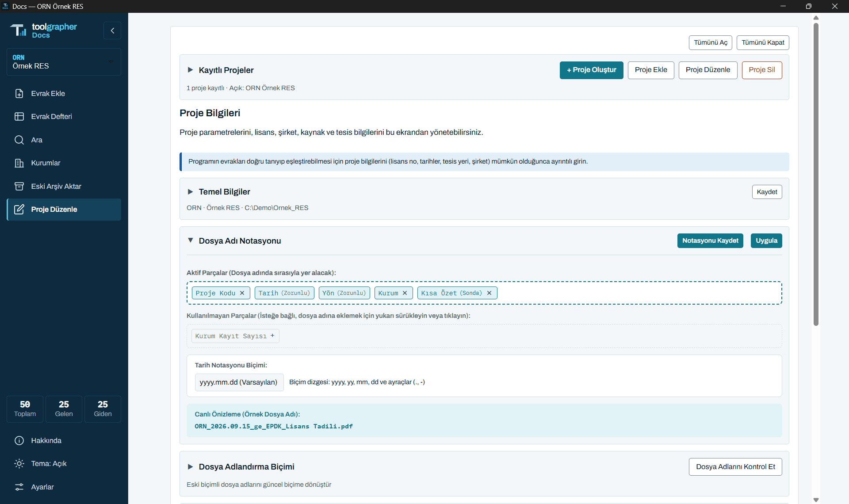The width and height of the screenshot is (849, 504).
Task: Expand the Kayıtlı Projeler section
Action: point(190,70)
